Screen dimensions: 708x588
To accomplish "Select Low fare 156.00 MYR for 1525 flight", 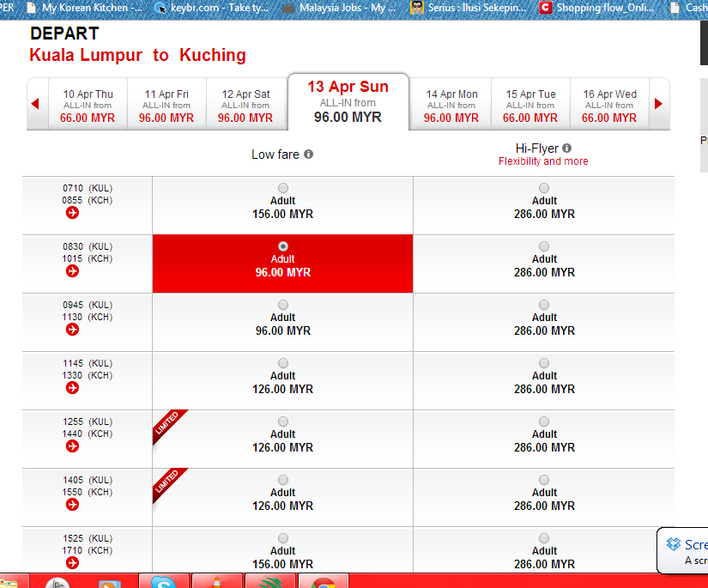I will point(283,538).
